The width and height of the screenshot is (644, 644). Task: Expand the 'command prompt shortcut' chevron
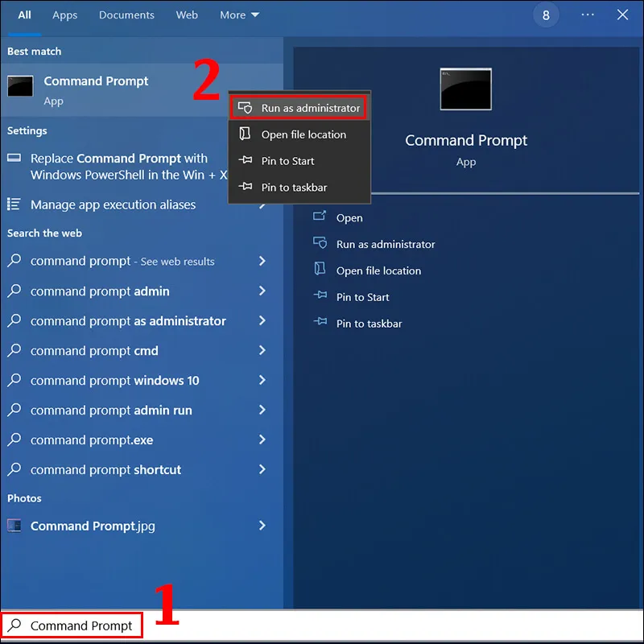point(262,469)
